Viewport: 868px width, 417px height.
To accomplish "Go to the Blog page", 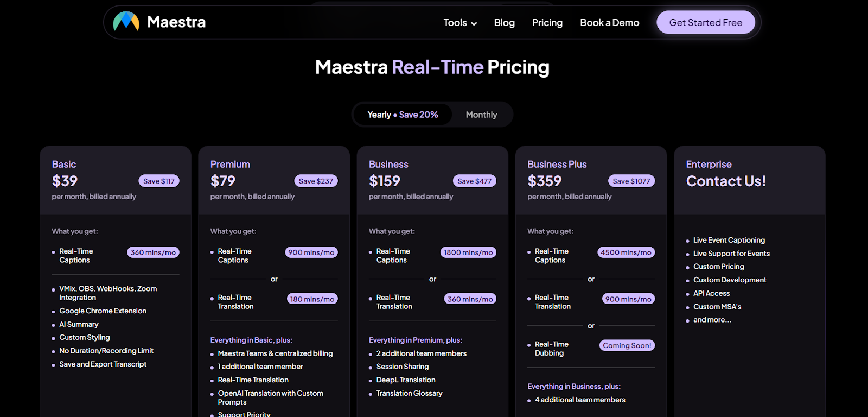I will click(504, 23).
